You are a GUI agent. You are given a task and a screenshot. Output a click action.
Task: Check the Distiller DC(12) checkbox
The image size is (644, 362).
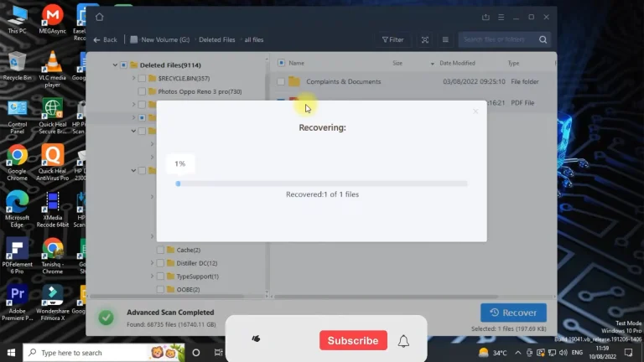click(x=160, y=263)
